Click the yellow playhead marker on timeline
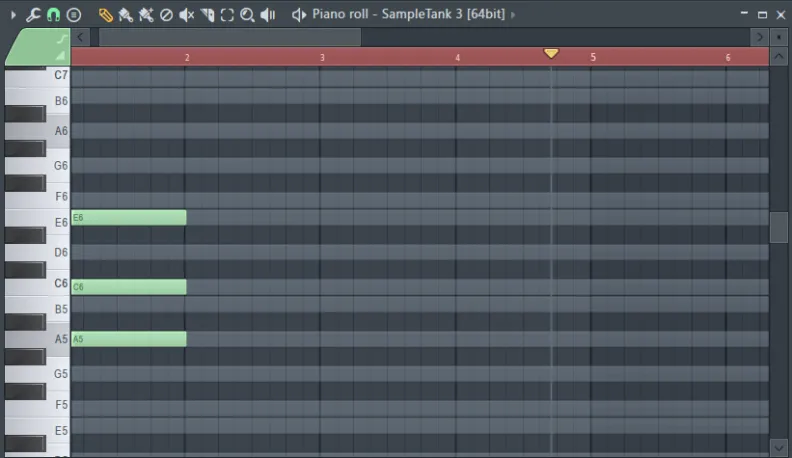 [551, 53]
